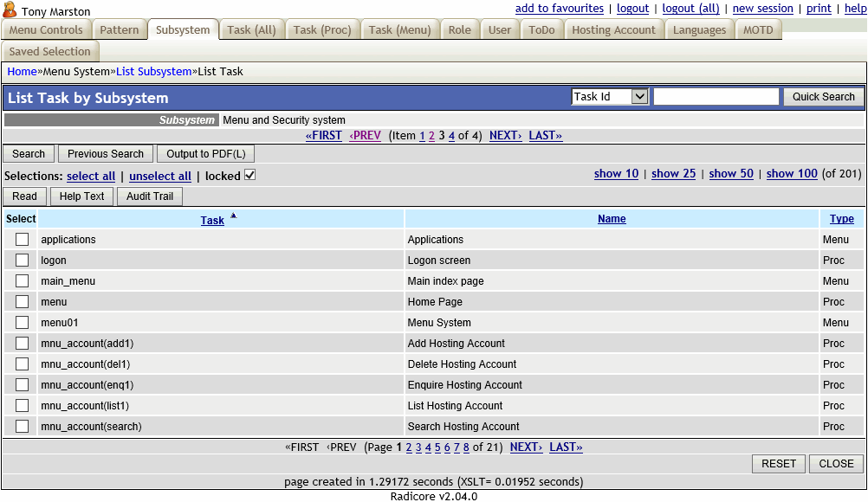The width and height of the screenshot is (868, 502).
Task: Open the Audit Trail for selected tasks
Action: point(149,196)
